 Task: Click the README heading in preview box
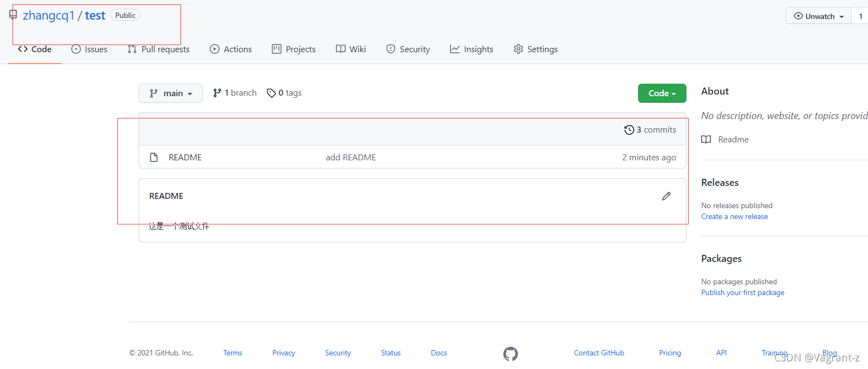(x=166, y=196)
